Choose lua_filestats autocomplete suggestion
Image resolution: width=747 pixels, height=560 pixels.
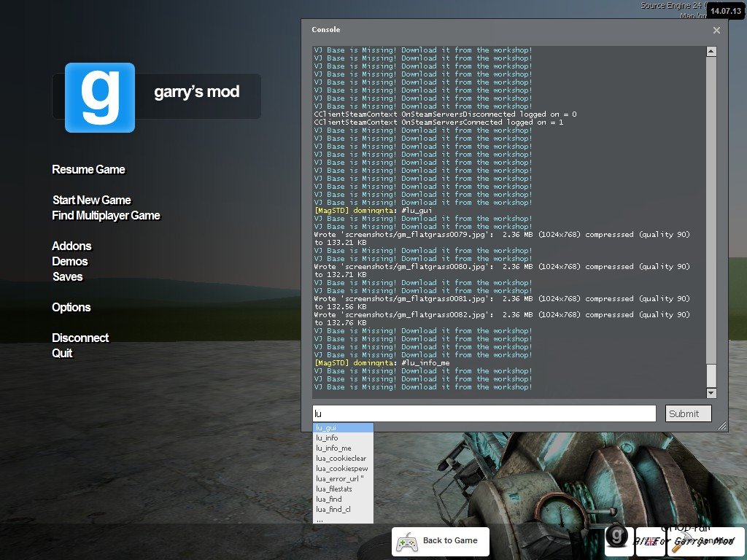(343, 489)
